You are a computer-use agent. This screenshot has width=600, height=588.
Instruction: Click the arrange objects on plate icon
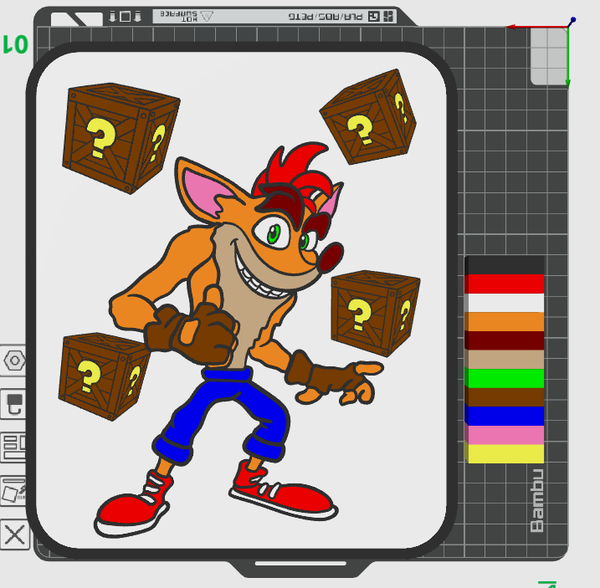click(x=13, y=448)
